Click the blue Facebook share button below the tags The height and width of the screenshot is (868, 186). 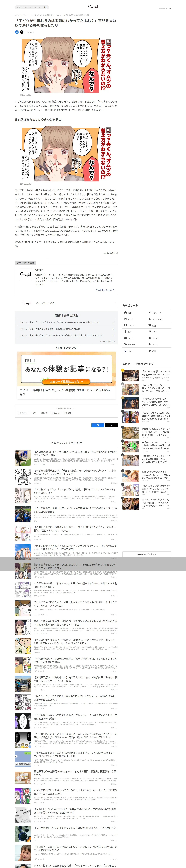pyautogui.click(x=98, y=425)
